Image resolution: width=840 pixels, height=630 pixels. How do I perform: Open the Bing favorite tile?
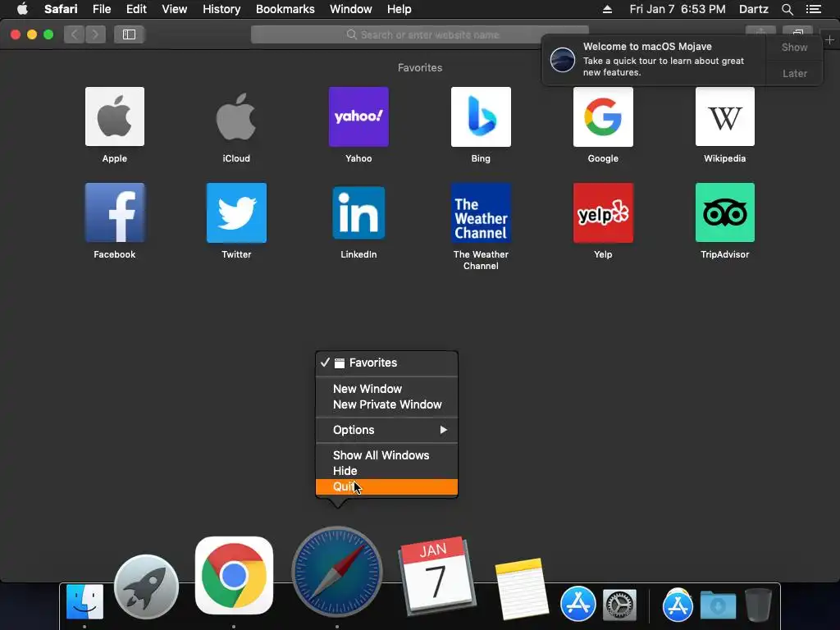click(x=481, y=116)
